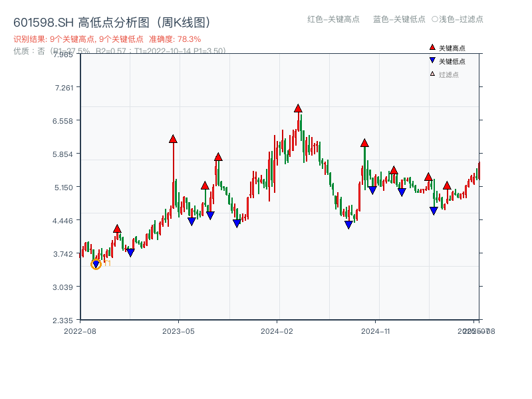Viewport: 532px width, 399px height.
Task: Click the 4.446 y-axis label
Action: pyautogui.click(x=63, y=221)
